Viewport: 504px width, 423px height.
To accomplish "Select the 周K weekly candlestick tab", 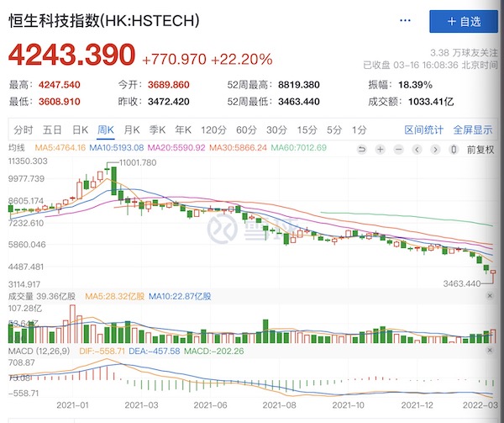I will click(x=106, y=130).
